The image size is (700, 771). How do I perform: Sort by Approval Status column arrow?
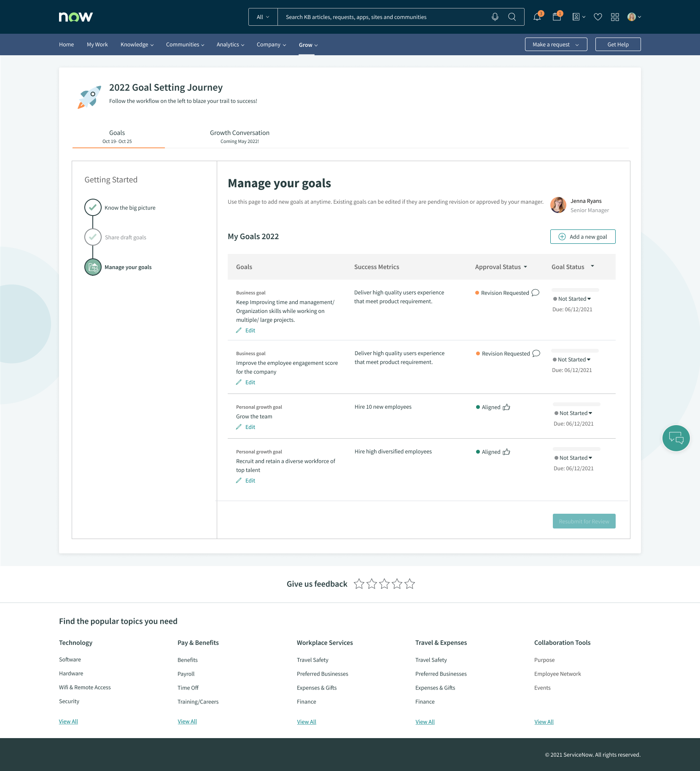tap(525, 267)
